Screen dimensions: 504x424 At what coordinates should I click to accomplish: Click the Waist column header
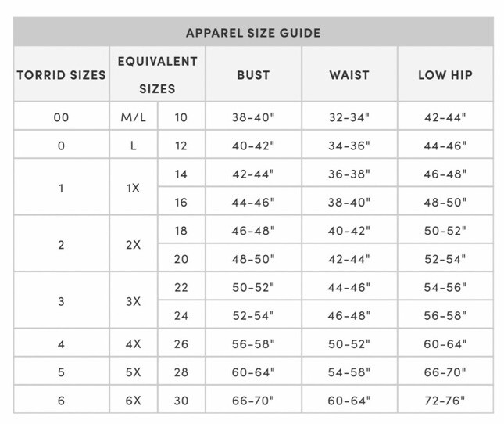(x=349, y=74)
